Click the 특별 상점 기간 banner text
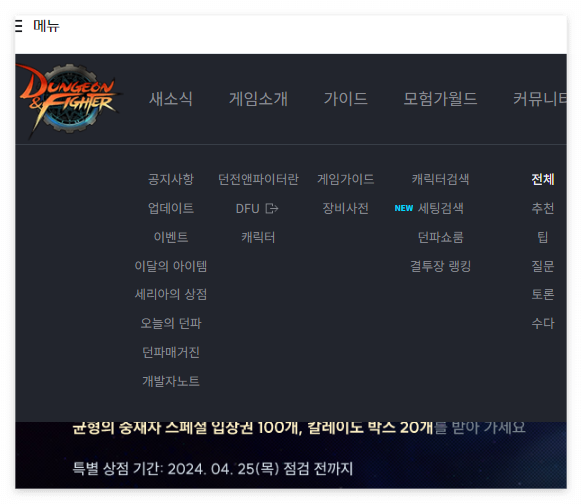This screenshot has height=504, width=582. pos(212,469)
